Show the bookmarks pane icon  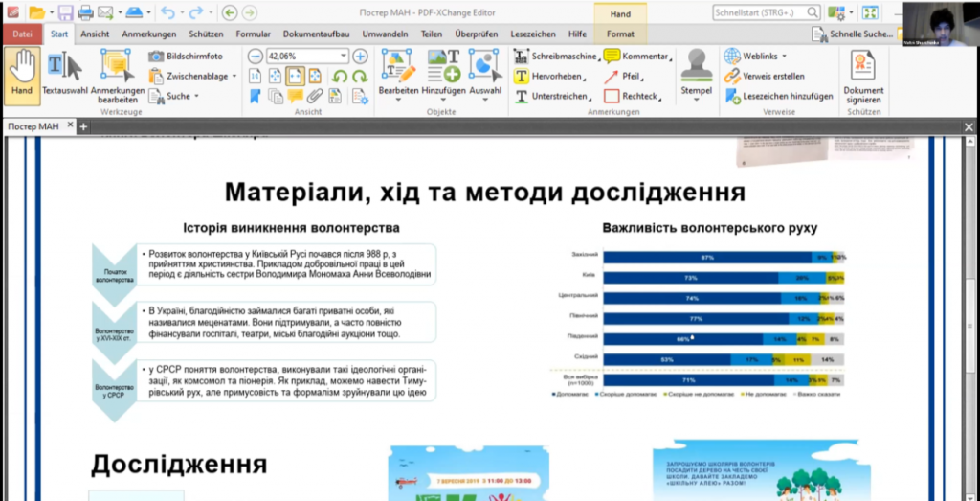[255, 97]
